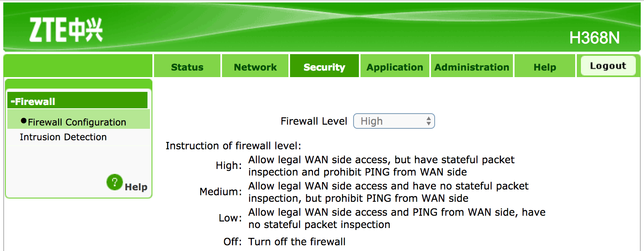Open the Intrusion Detection page
This screenshot has width=644, height=251.
(x=63, y=137)
